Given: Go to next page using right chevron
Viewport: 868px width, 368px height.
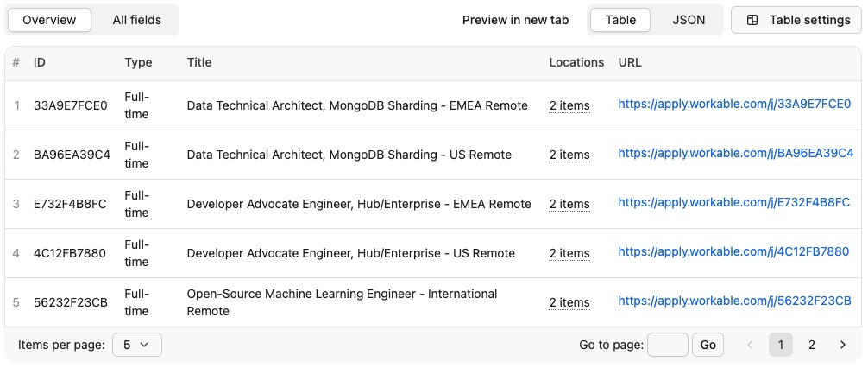Looking at the screenshot, I should (842, 345).
